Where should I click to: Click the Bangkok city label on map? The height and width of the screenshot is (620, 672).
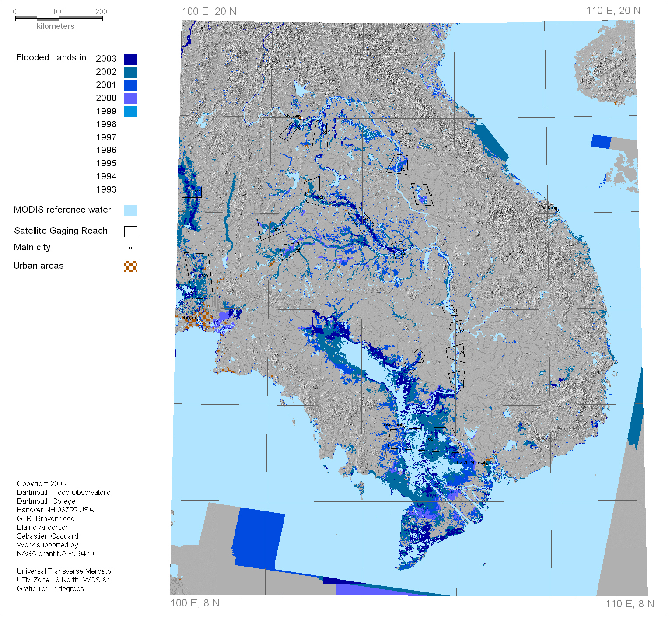pyautogui.click(x=189, y=318)
